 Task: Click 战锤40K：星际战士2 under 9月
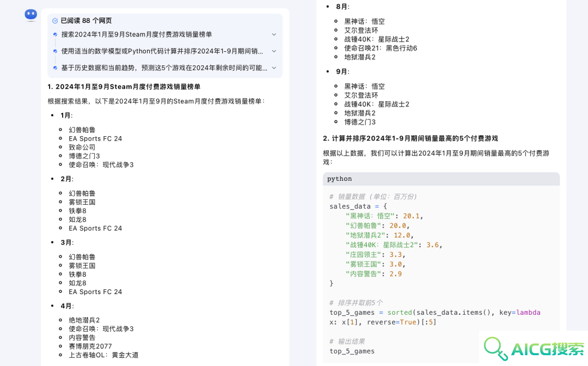coord(377,104)
